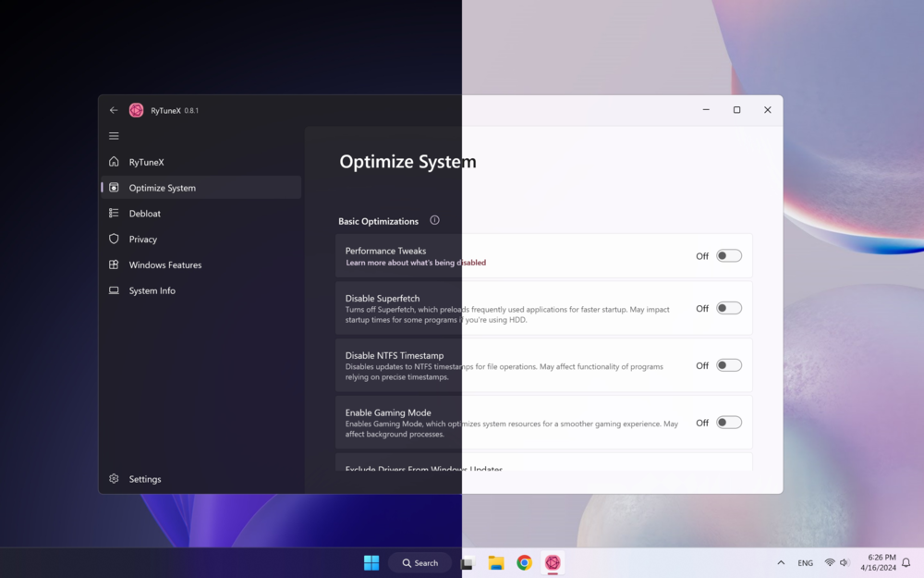
Task: Click the RyTuneX logo in the title bar
Action: click(x=136, y=110)
